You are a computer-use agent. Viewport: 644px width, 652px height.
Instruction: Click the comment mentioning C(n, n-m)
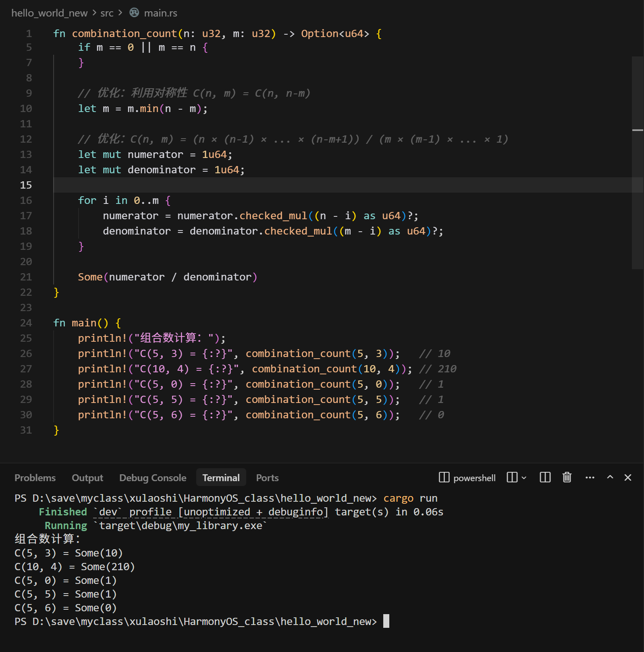[x=194, y=93]
